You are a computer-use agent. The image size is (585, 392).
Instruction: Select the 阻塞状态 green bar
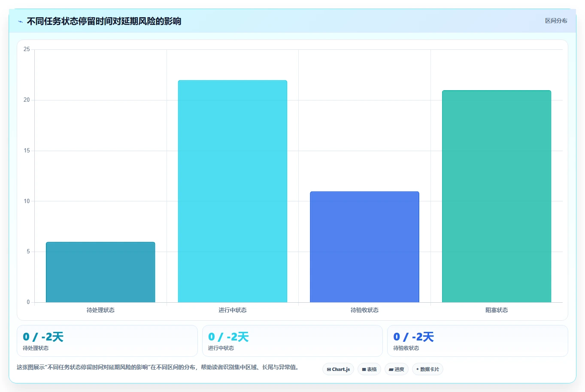click(497, 196)
